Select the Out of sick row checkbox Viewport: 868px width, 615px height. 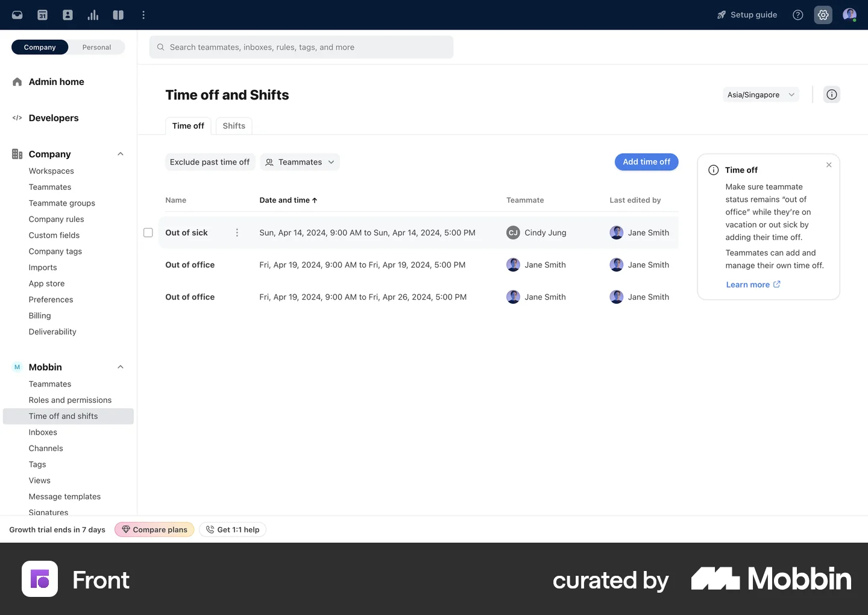pos(148,233)
